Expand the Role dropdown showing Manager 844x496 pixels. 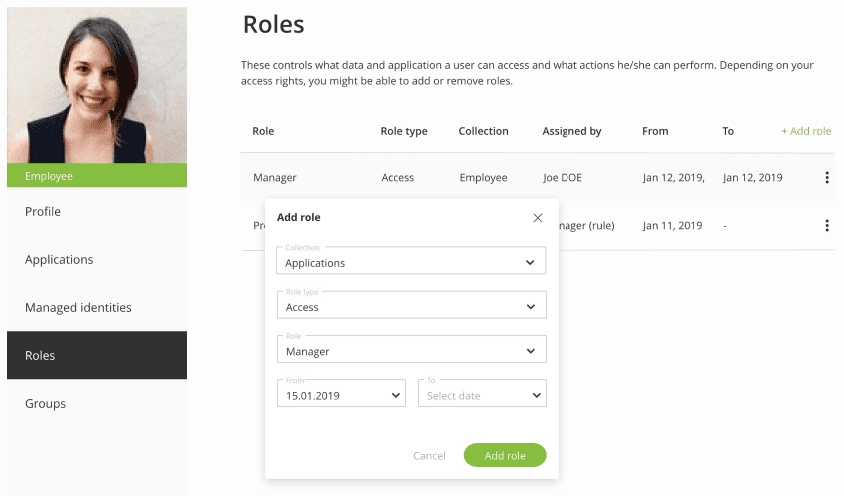[411, 350]
